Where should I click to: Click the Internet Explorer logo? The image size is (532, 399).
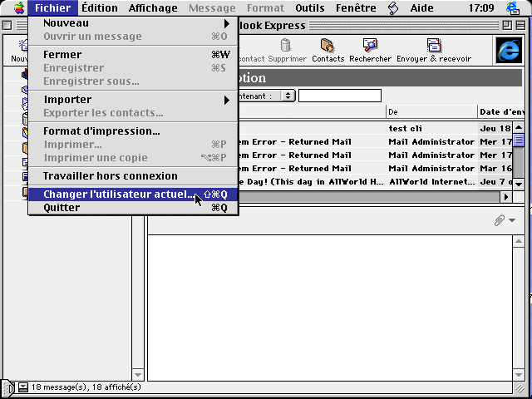tap(509, 51)
